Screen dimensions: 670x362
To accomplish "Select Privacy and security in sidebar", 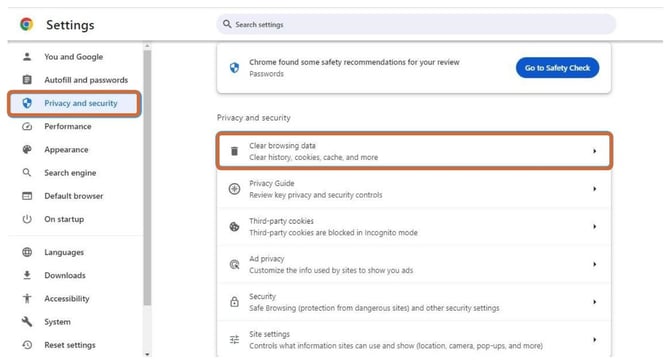I will pyautogui.click(x=74, y=103).
